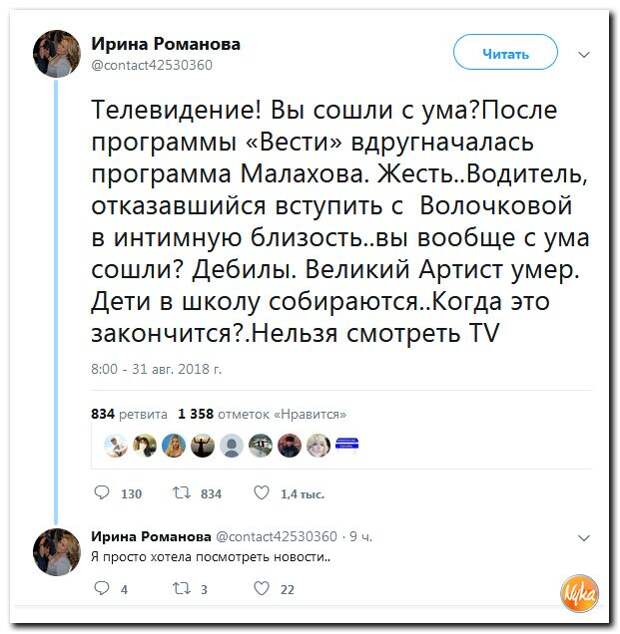The width and height of the screenshot is (620, 634).
Task: View the 834 ретвита list
Action: 129,414
